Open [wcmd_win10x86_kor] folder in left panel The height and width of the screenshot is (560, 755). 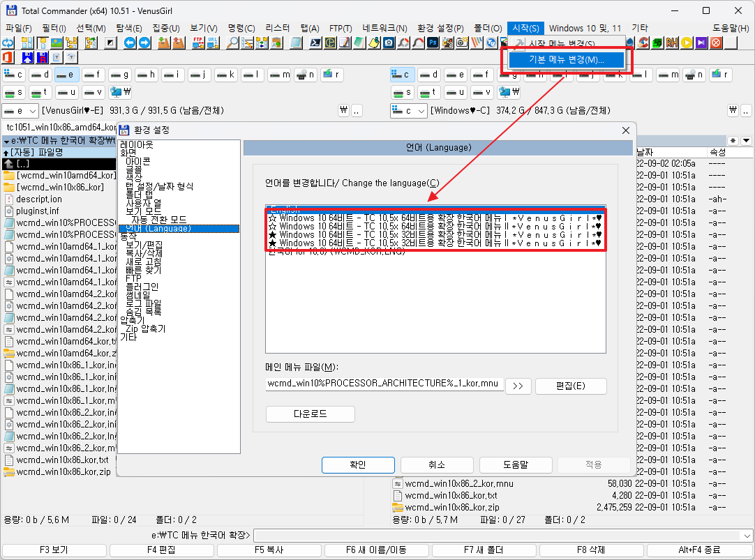click(60, 187)
